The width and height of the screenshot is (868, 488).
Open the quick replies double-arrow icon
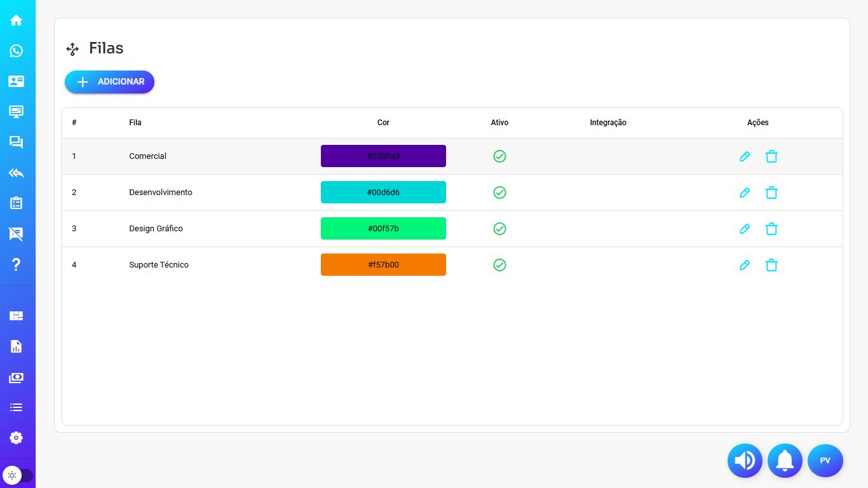(16, 173)
